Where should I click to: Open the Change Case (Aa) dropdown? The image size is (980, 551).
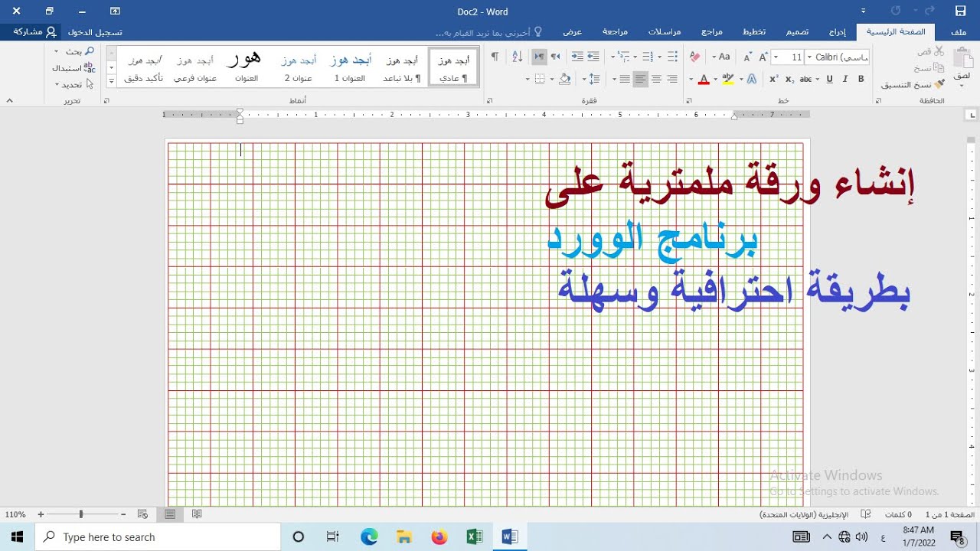(720, 57)
